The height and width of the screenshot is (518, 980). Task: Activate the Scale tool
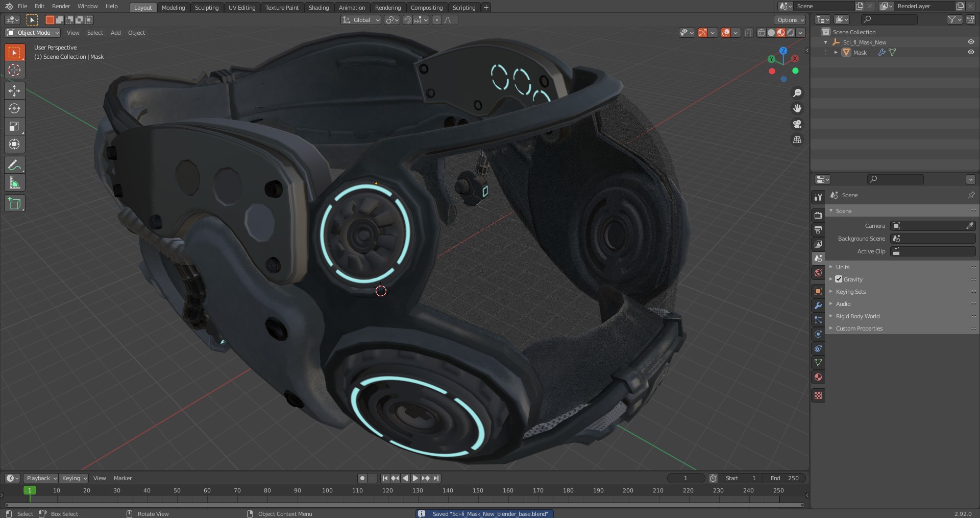coord(14,126)
